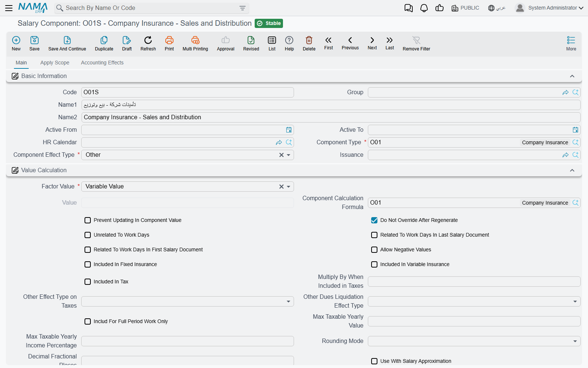The width and height of the screenshot is (588, 368).
Task: Open Component Effect Type dropdown
Action: click(288, 155)
